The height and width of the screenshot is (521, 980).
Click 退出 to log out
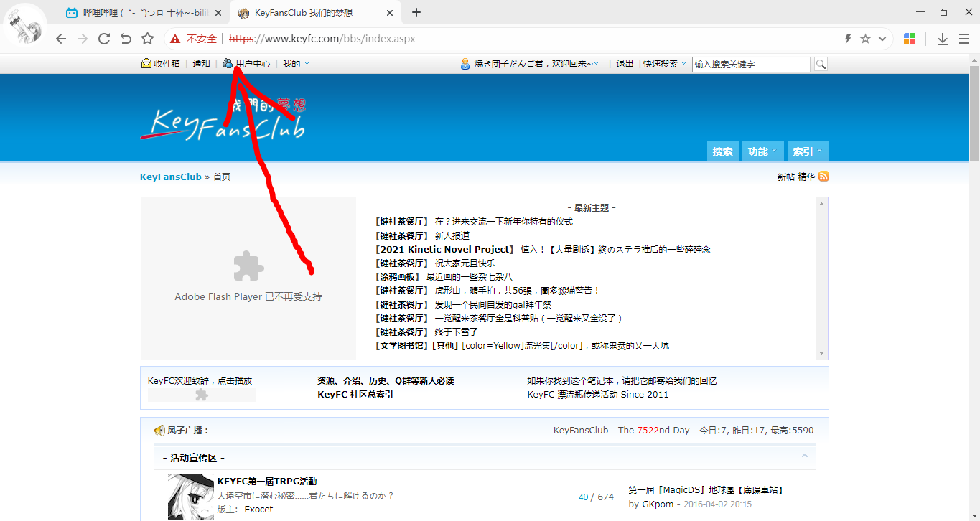pos(625,64)
